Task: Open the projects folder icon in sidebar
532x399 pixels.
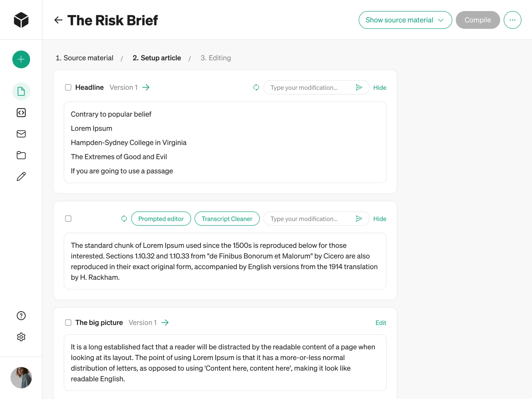Action: pos(21,155)
